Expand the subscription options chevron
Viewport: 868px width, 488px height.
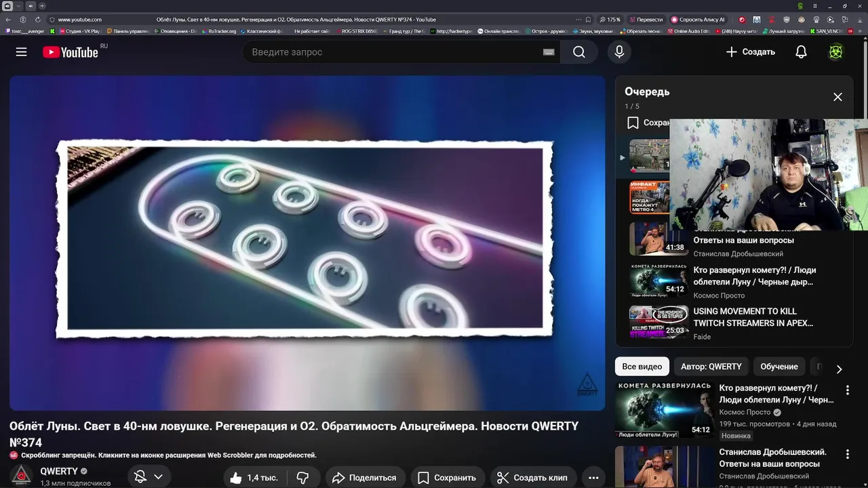[x=158, y=477]
